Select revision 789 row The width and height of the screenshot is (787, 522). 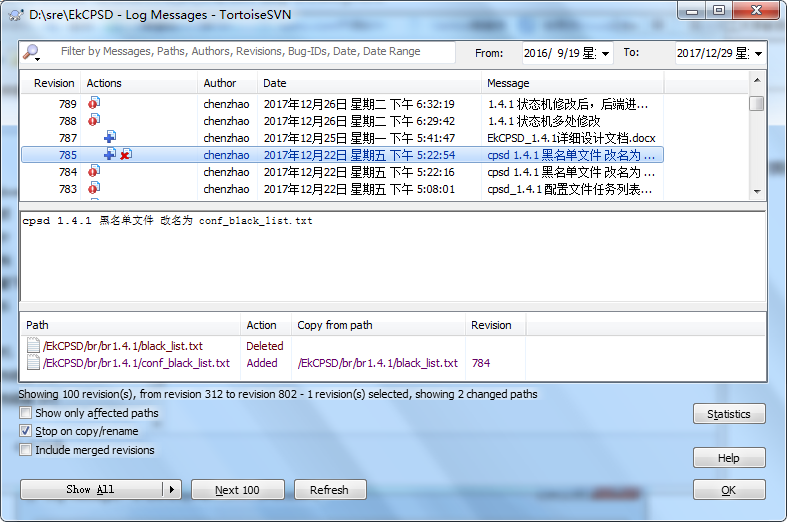tap(342, 104)
